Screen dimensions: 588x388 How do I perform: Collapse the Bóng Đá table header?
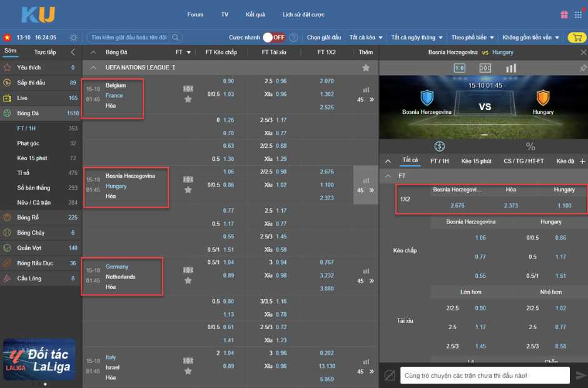tap(93, 53)
